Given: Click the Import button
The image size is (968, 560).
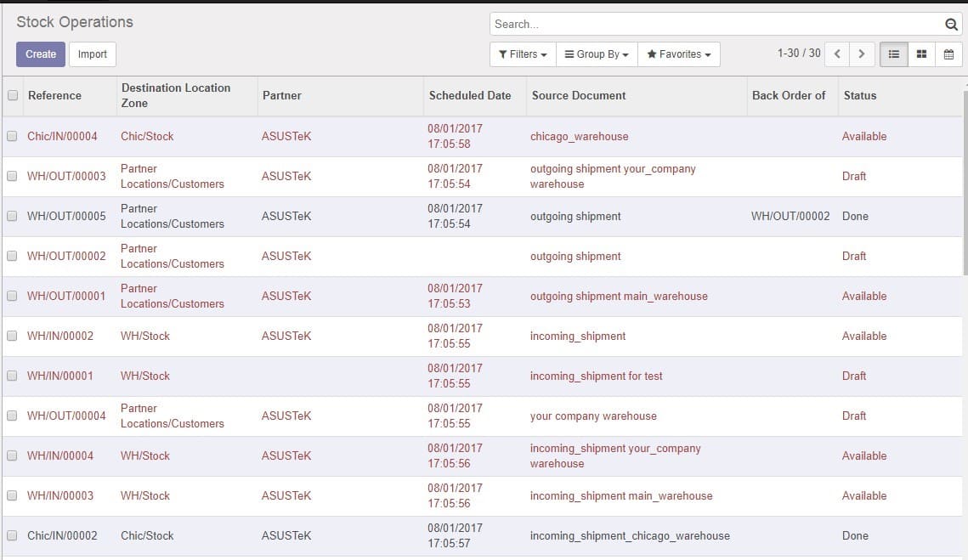Looking at the screenshot, I should 93,54.
